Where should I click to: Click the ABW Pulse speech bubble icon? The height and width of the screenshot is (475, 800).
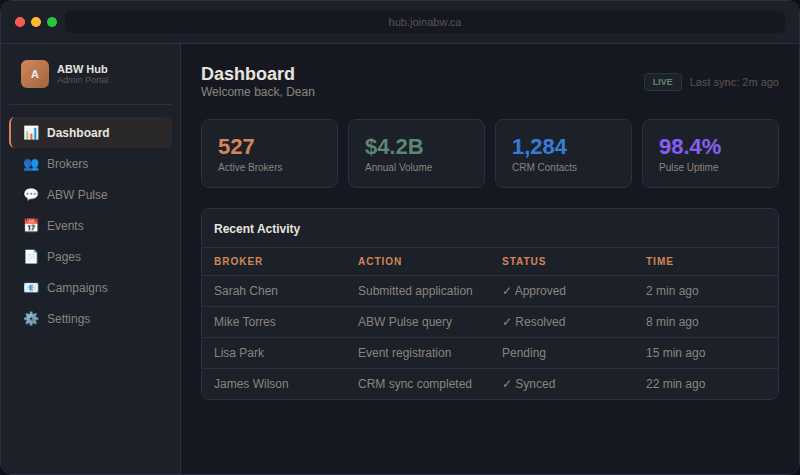pyautogui.click(x=31, y=195)
